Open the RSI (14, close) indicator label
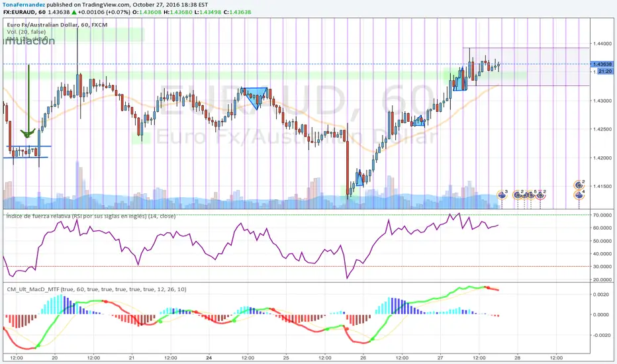 91,216
